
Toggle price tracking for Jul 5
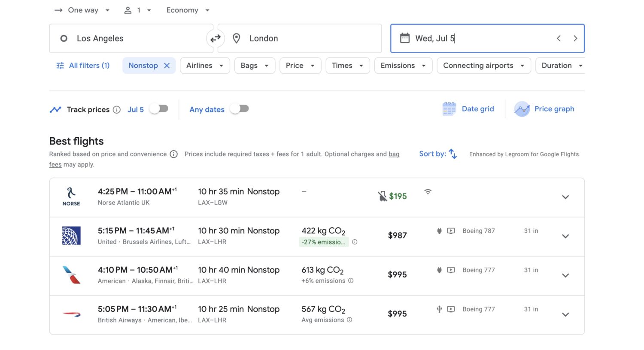click(x=159, y=109)
